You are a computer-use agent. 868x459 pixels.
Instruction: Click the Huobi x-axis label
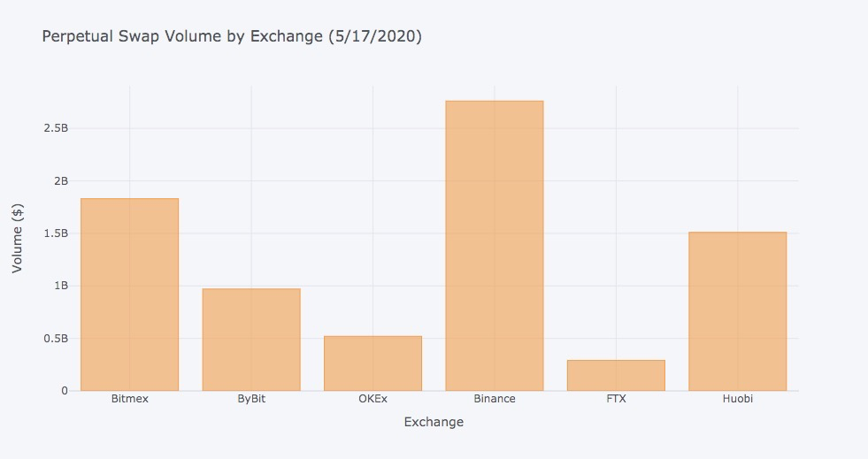(737, 399)
